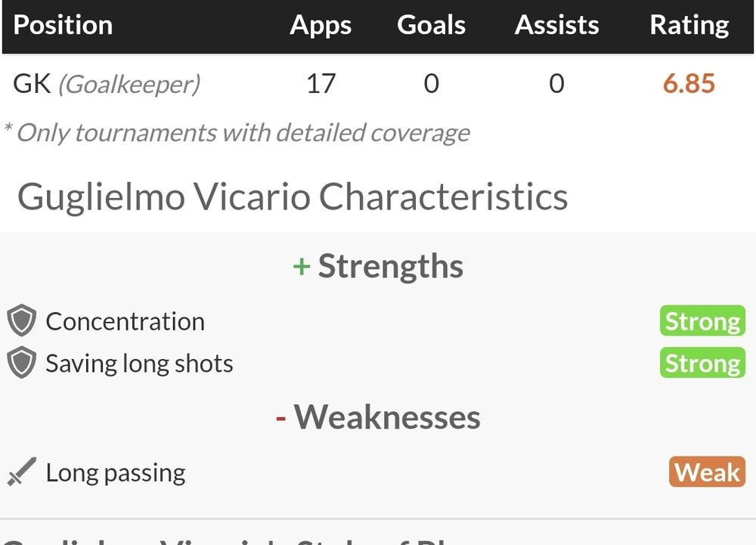The image size is (756, 545).
Task: Click the Strong badge for Concentration
Action: (702, 320)
